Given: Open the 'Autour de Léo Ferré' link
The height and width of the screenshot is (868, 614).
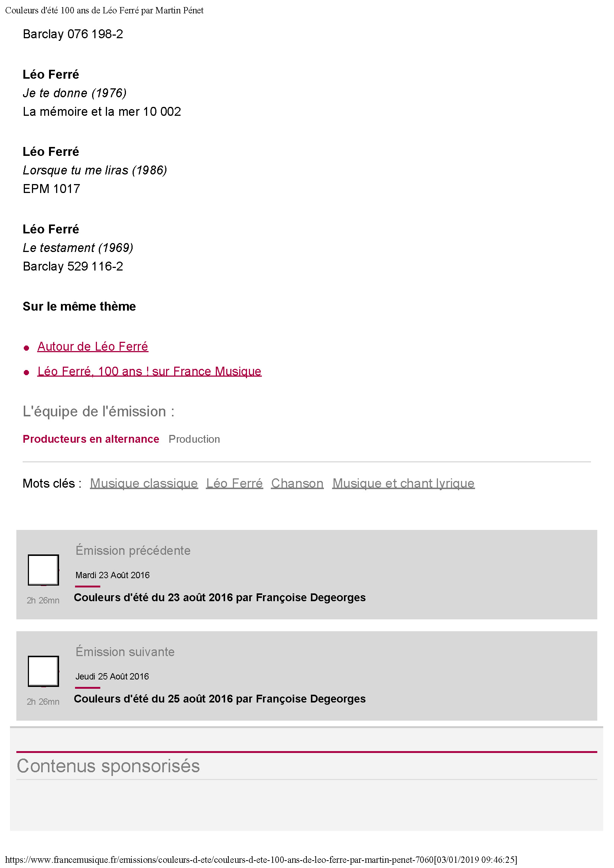Looking at the screenshot, I should point(93,346).
